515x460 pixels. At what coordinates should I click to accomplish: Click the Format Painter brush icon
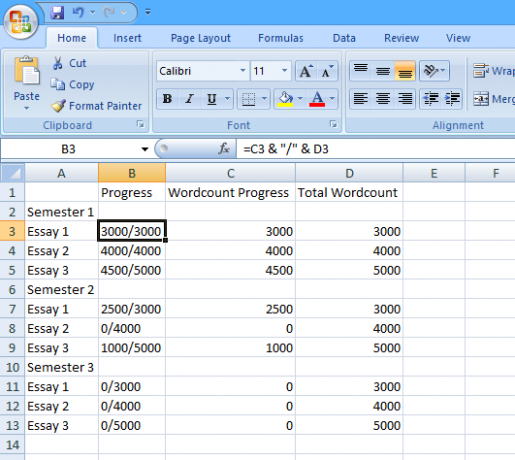[58, 106]
